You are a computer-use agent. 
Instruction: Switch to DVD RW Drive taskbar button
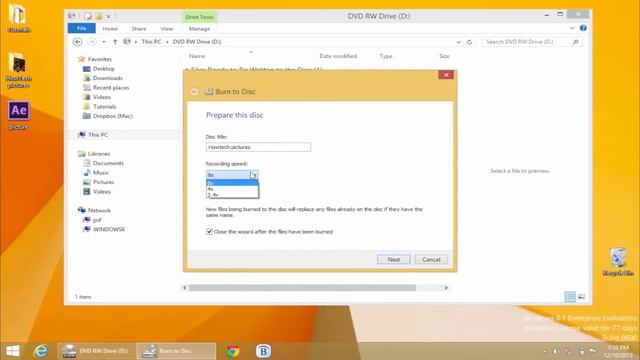pyautogui.click(x=96, y=351)
